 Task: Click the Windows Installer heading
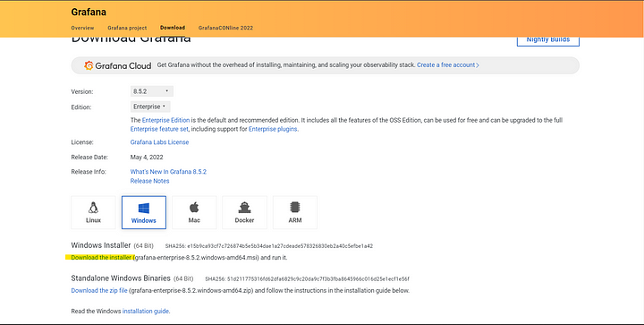[101, 245]
